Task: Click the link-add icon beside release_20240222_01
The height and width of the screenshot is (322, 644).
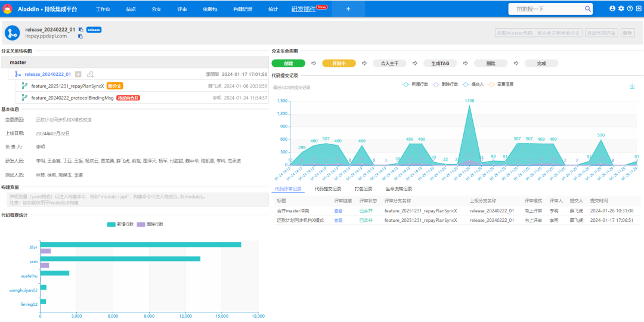Action: [x=91, y=75]
